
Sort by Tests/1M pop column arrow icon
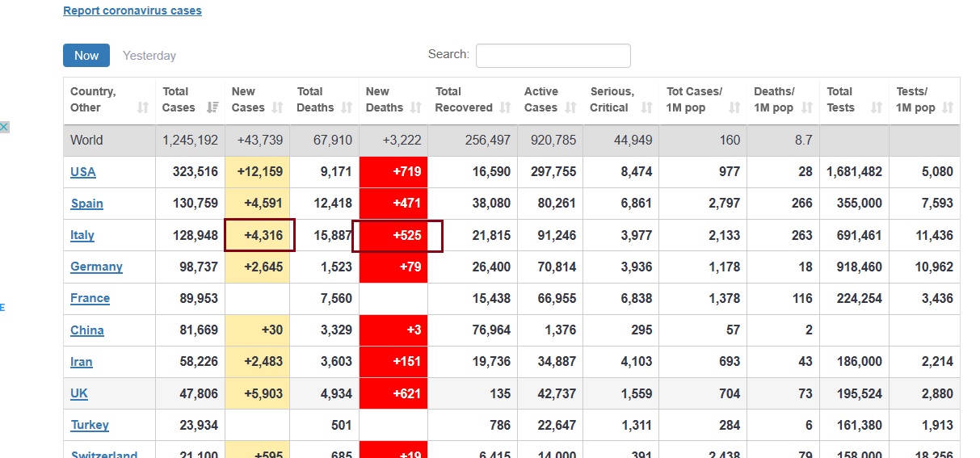pos(948,107)
